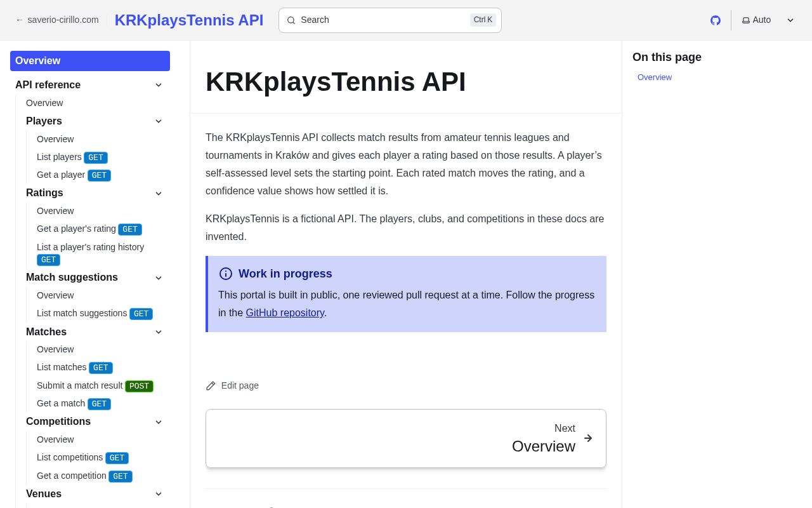812x508 pixels.
Task: Select the highlighted Overview sidebar item
Action: (90, 61)
